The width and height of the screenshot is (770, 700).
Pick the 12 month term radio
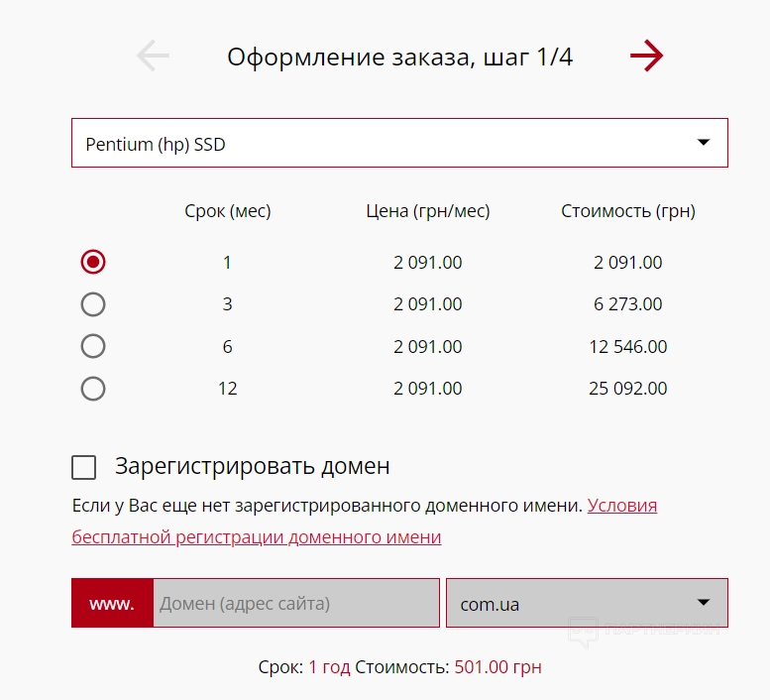[93, 389]
